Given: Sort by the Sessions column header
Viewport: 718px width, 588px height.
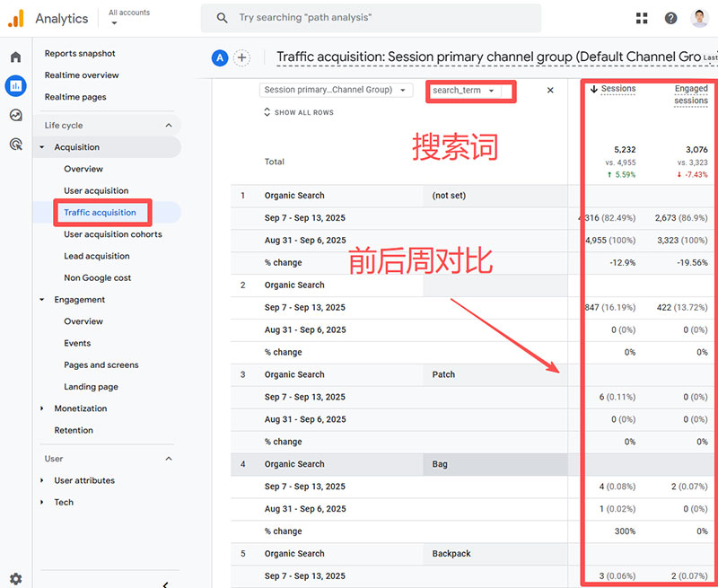Looking at the screenshot, I should pyautogui.click(x=617, y=89).
